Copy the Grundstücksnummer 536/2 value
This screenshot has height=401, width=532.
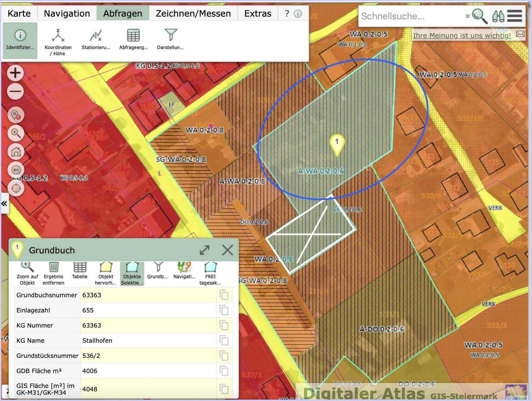point(224,356)
